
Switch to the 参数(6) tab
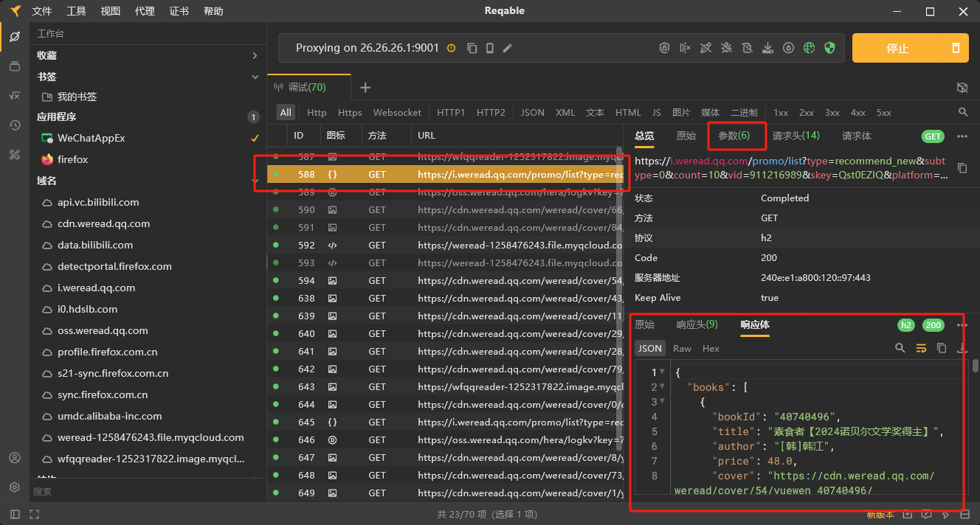tap(734, 136)
